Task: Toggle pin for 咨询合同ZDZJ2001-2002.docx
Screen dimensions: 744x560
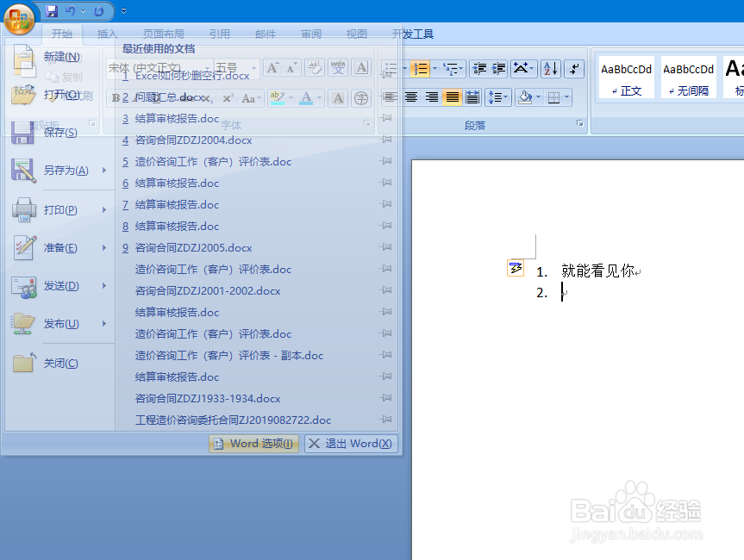Action: pyautogui.click(x=387, y=290)
